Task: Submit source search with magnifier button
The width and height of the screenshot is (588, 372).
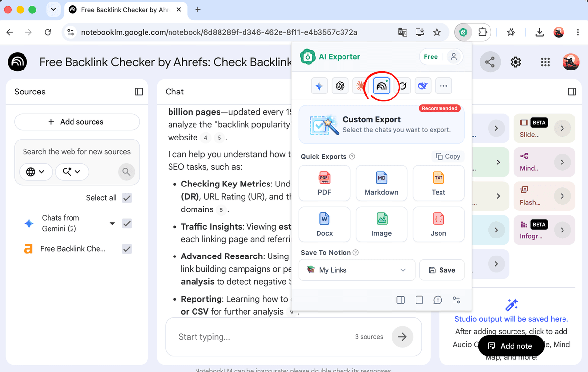Action: pos(126,172)
